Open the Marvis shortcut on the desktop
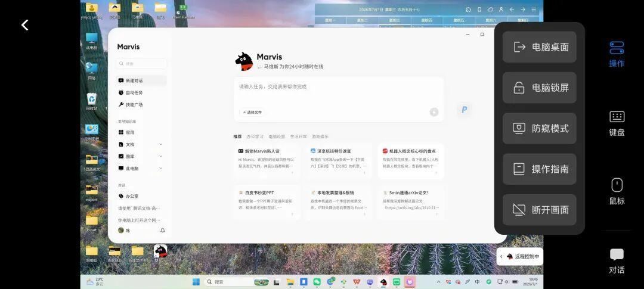 pos(160,253)
